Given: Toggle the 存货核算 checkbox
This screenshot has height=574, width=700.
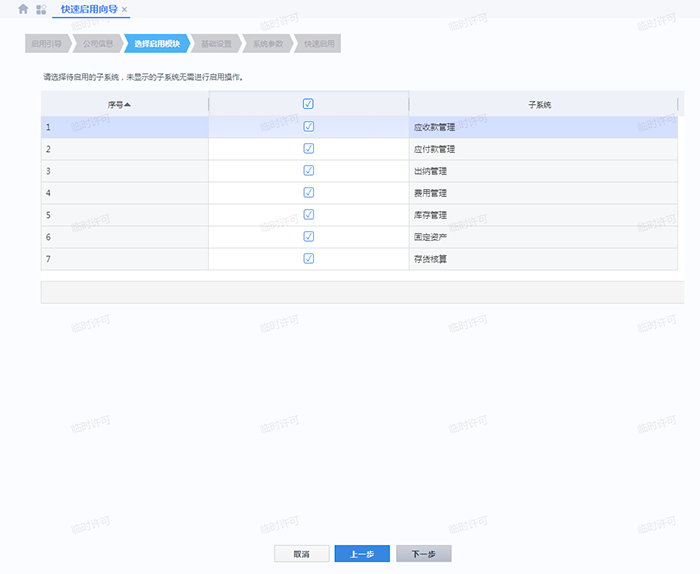Looking at the screenshot, I should pyautogui.click(x=308, y=259).
